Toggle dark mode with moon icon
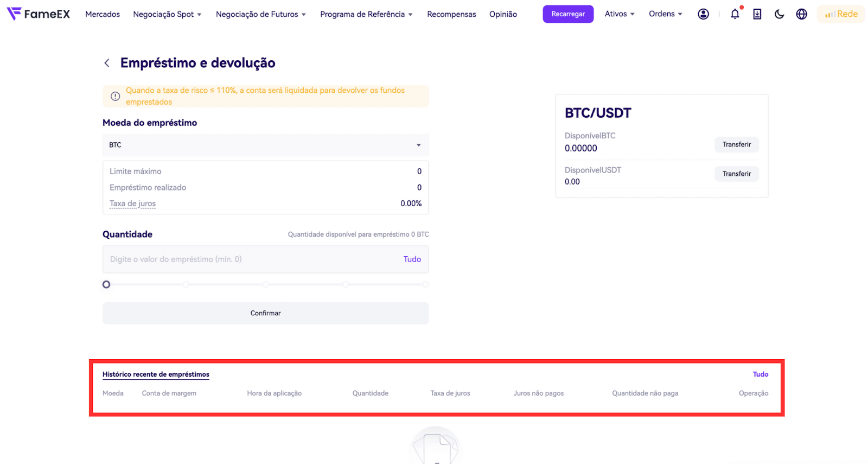The width and height of the screenshot is (868, 464). (x=780, y=14)
